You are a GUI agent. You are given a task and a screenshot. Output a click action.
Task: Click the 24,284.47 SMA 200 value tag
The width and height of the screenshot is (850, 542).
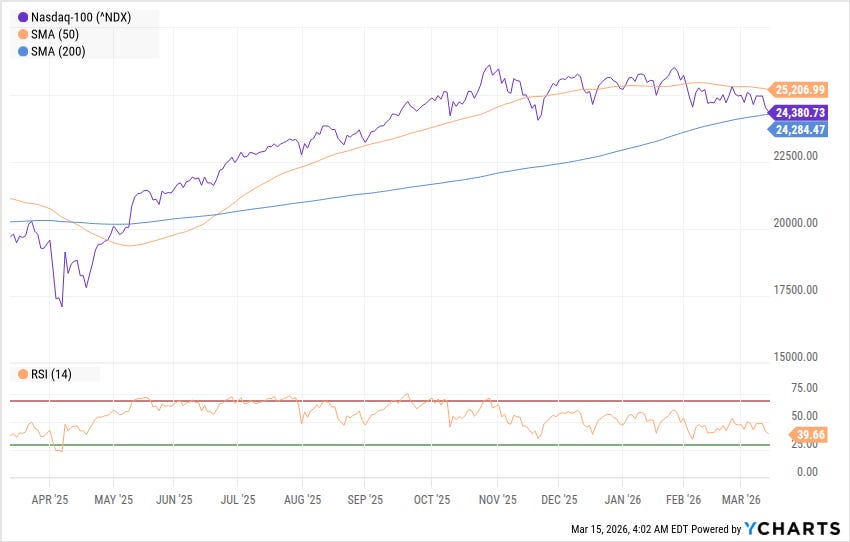coord(799,130)
